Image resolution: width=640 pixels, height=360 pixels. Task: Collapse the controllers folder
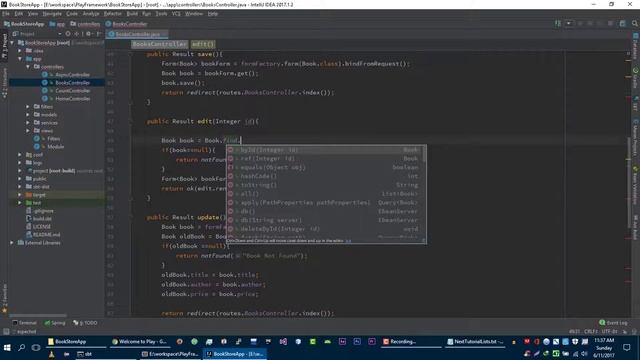tap(28, 67)
